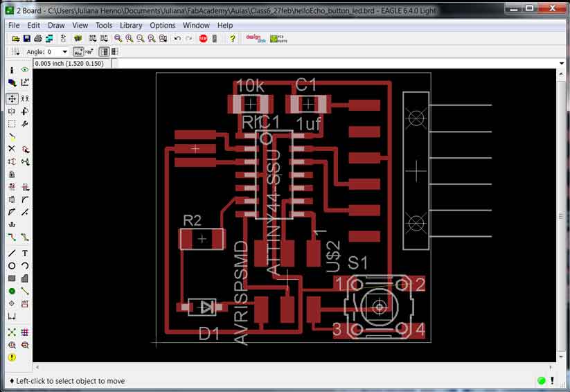Select the Circle tool

tap(12, 266)
